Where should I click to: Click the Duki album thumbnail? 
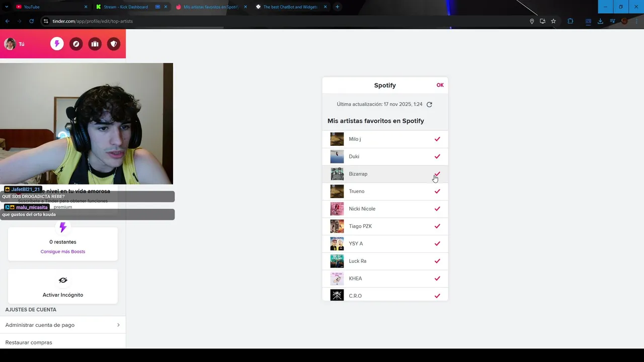(x=337, y=156)
